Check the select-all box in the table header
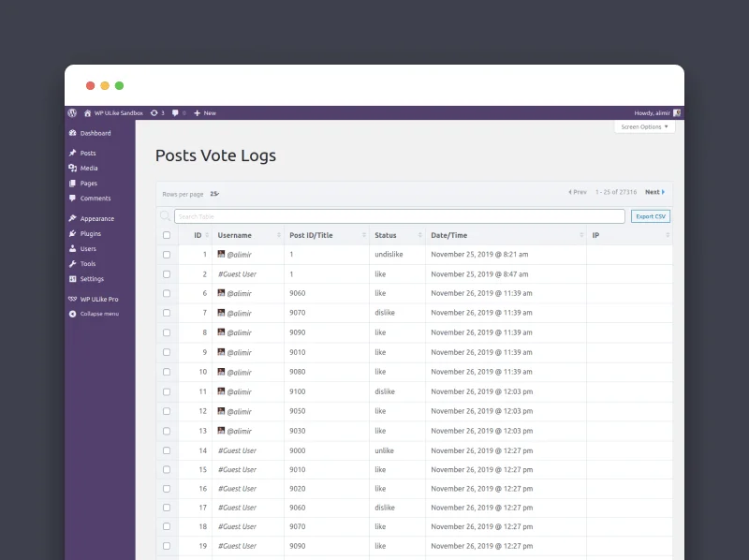The image size is (749, 560). pyautogui.click(x=167, y=235)
